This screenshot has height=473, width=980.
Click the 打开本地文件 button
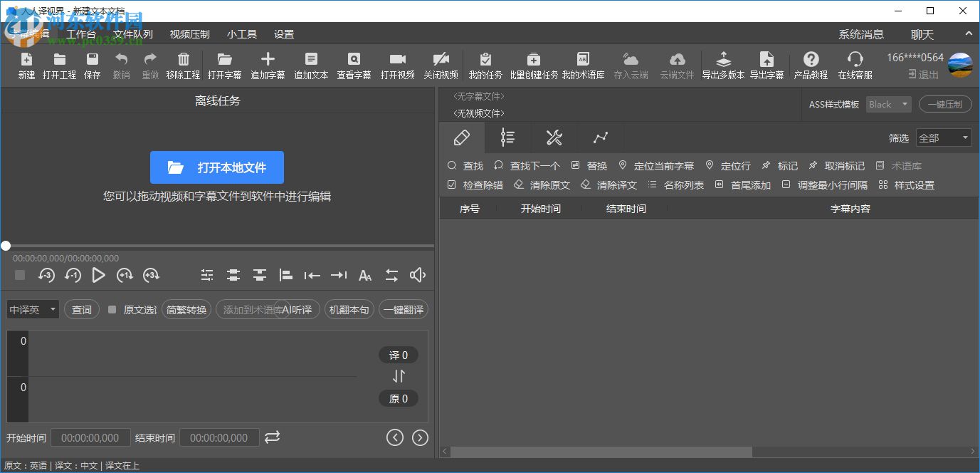click(x=217, y=167)
